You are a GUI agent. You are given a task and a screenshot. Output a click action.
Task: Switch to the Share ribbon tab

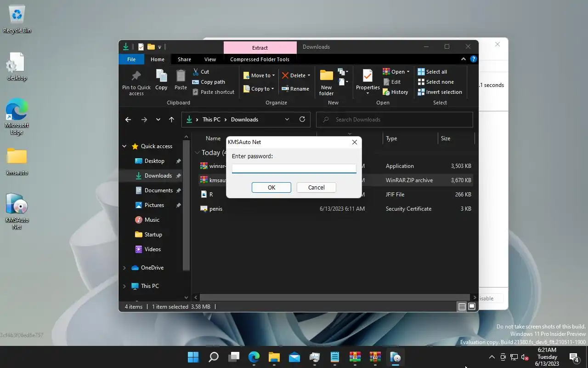click(184, 59)
